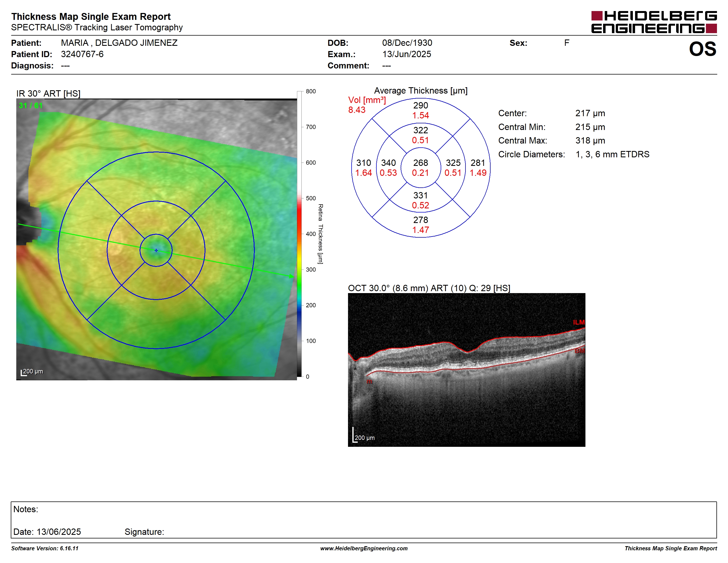The height and width of the screenshot is (563, 728).
Task: Open the www.HeidelbergEngineering.com link
Action: click(364, 548)
